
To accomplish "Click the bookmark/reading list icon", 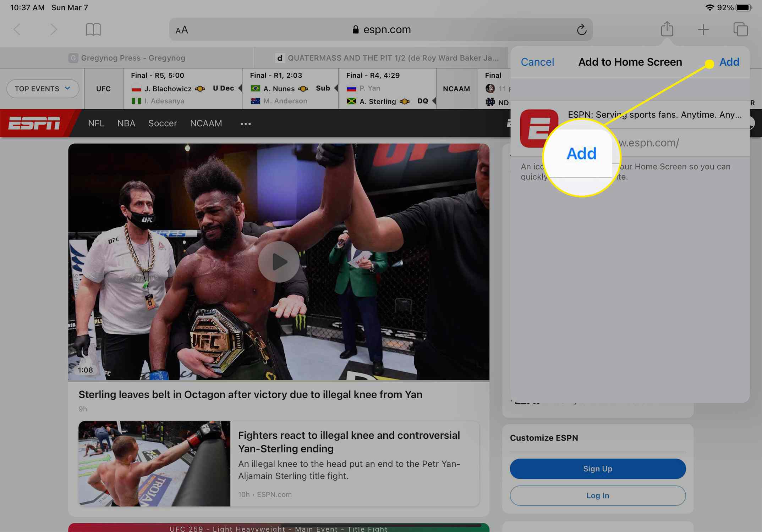I will (x=93, y=29).
